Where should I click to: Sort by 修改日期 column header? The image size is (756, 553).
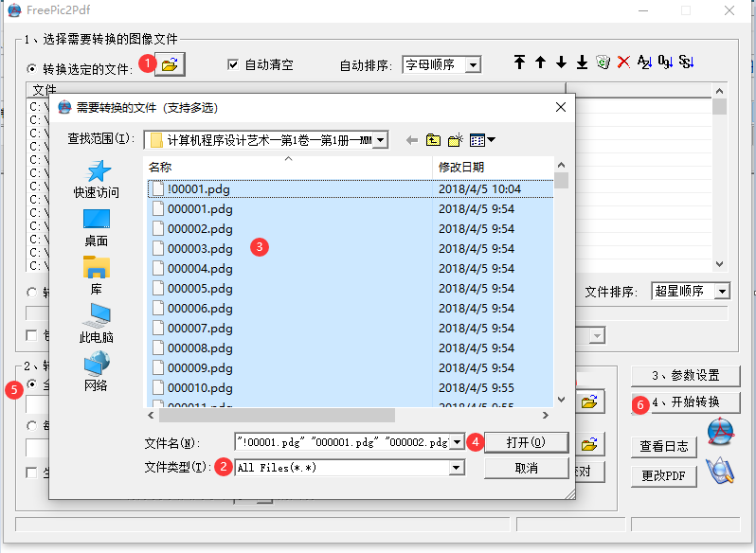pos(493,168)
